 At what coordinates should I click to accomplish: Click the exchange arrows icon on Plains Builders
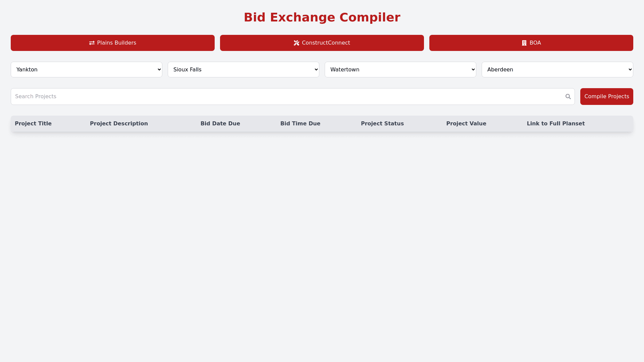coord(92,43)
